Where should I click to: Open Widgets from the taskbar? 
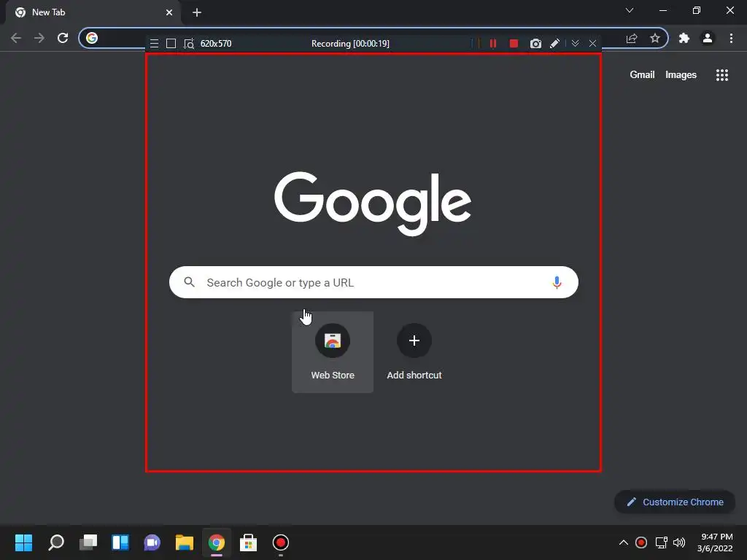[120, 542]
